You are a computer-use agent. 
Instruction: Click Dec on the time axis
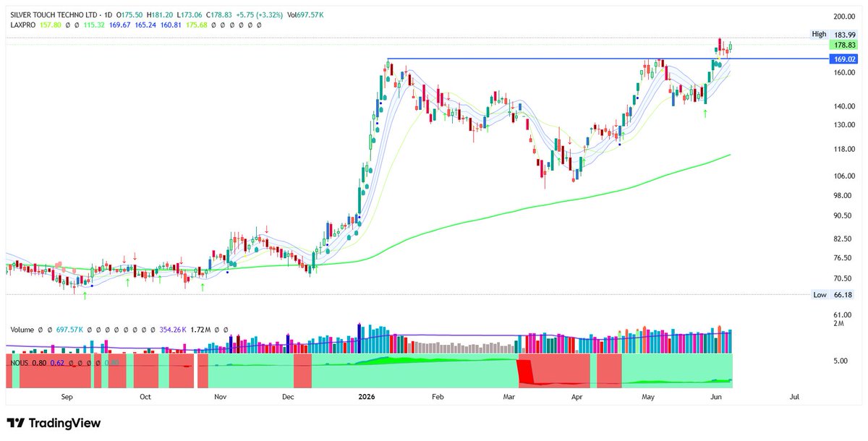coord(288,397)
